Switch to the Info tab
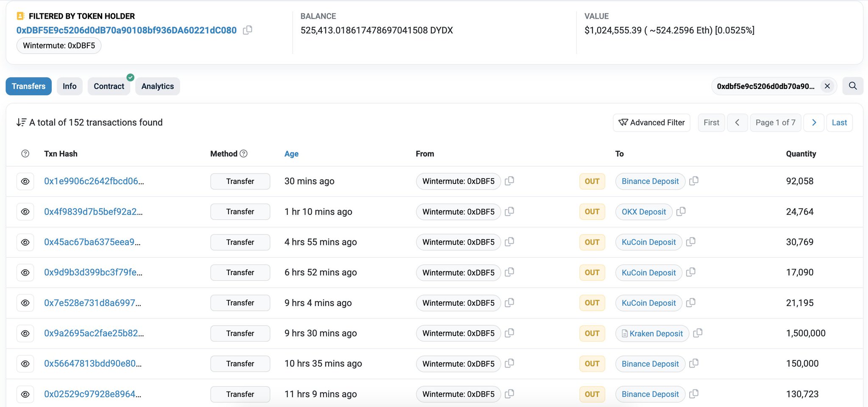The height and width of the screenshot is (407, 868). 70,86
